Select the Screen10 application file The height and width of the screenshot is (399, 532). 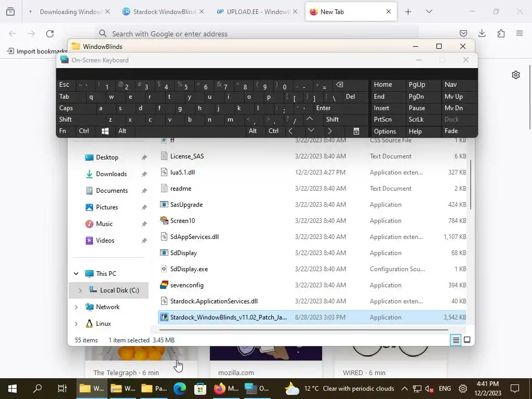[312, 220]
